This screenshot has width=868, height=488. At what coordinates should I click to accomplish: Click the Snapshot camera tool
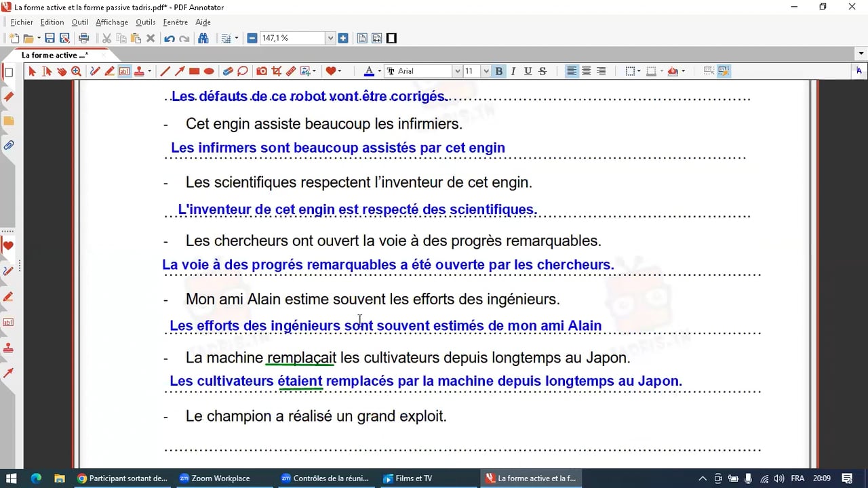click(x=261, y=71)
